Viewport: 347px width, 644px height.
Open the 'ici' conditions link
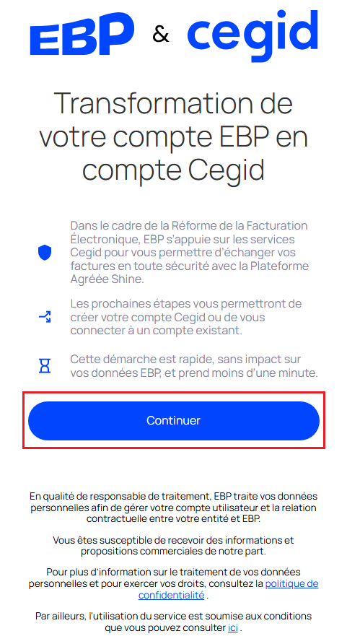point(233,627)
